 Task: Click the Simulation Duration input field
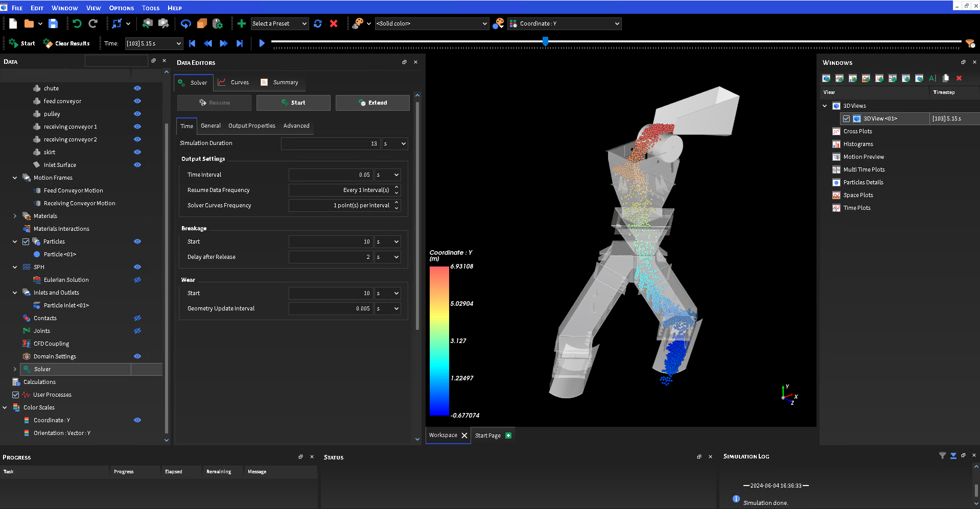coord(331,143)
